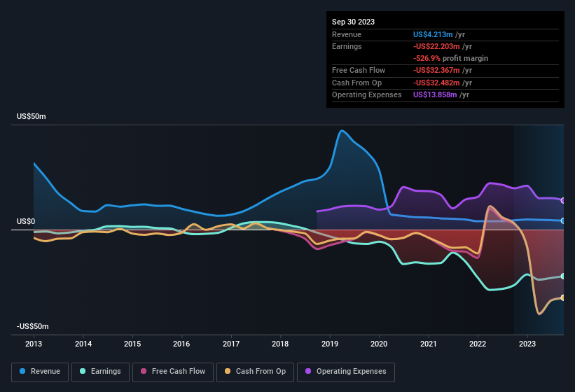
Task: Select the Revenue endpoint marker on chart
Action: pyautogui.click(x=562, y=221)
